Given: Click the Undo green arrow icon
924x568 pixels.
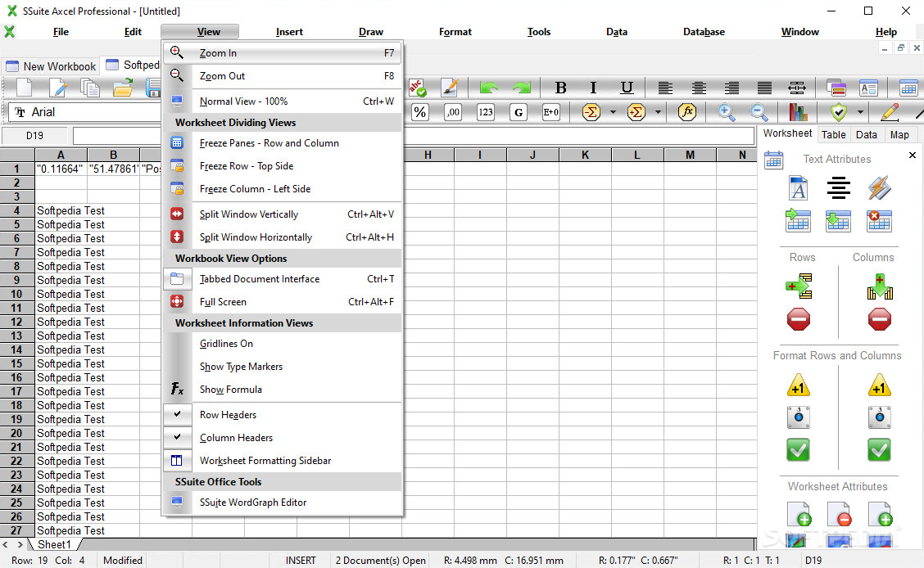Looking at the screenshot, I should (x=488, y=88).
